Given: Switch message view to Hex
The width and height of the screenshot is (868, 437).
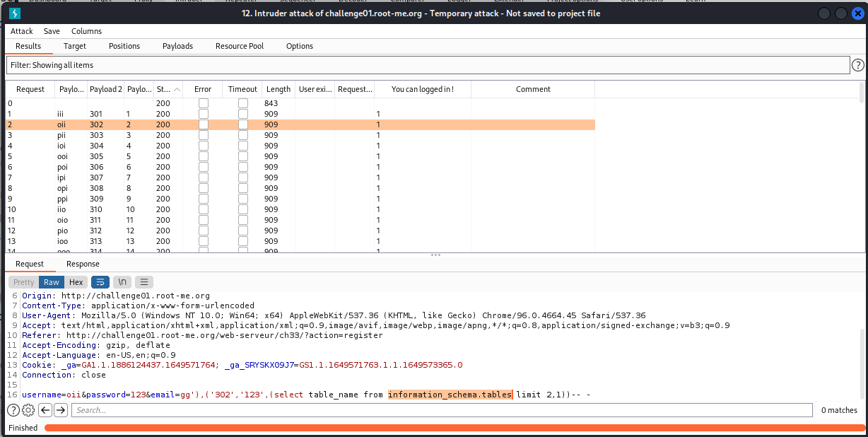Looking at the screenshot, I should pyautogui.click(x=76, y=282).
